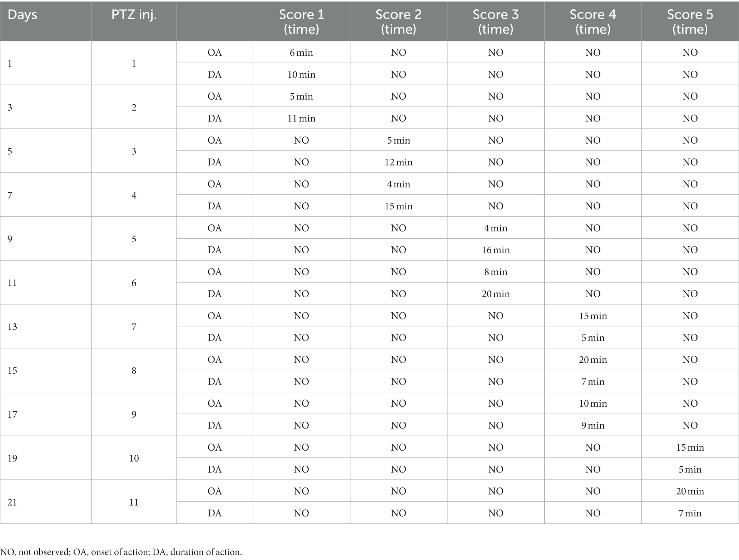This screenshot has width=739, height=560.
Task: Select the 7 min cell under Score 5
Action: click(690, 513)
